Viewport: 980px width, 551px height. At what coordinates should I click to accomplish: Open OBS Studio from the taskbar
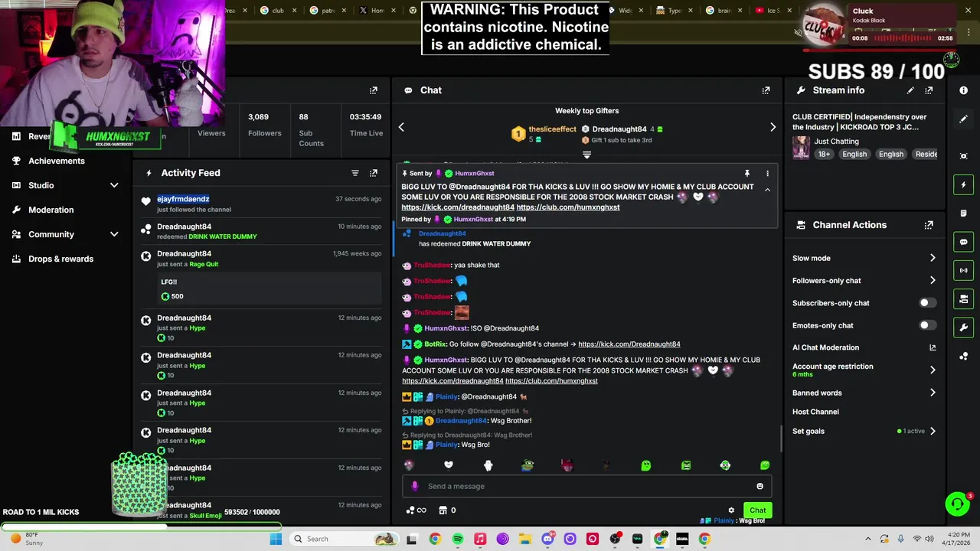(x=615, y=539)
